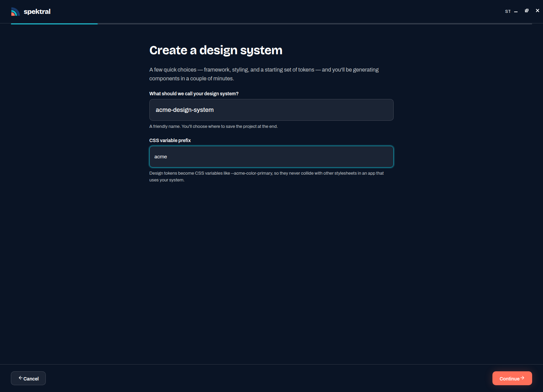
Task: Click the 'CSS variable prefix' label
Action: pyautogui.click(x=170, y=140)
